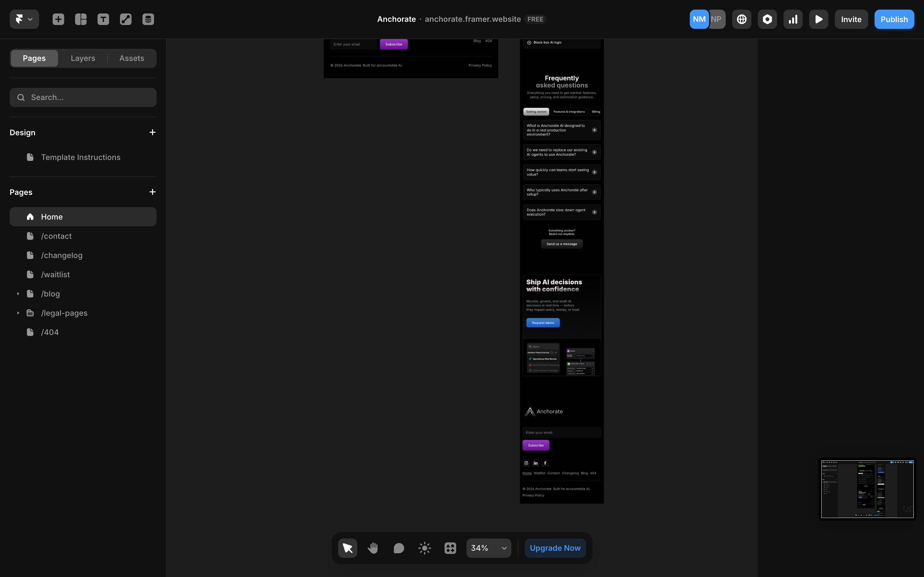Switch to the Layers tab
Viewport: 924px width, 577px height.
(x=82, y=58)
